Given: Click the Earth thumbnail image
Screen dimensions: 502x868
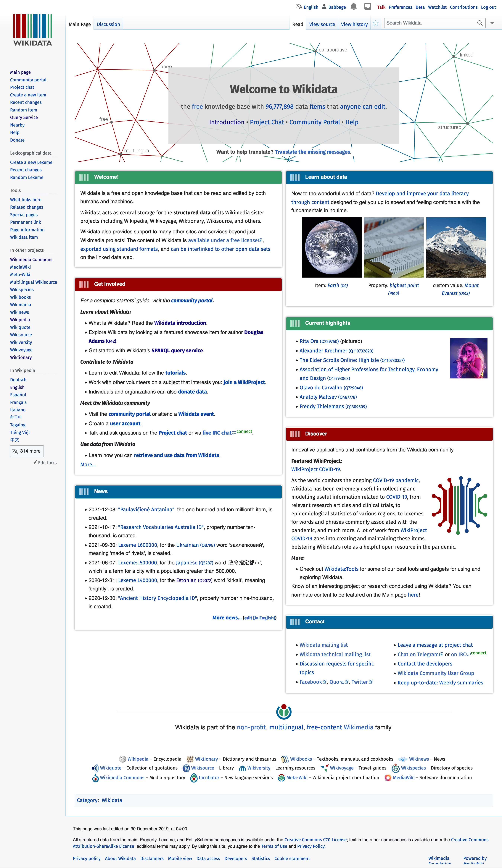Looking at the screenshot, I should (x=332, y=247).
